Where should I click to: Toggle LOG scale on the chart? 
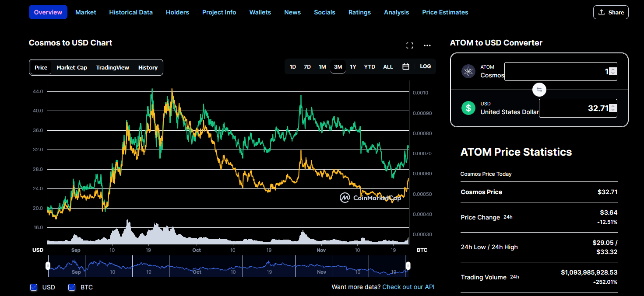[425, 66]
